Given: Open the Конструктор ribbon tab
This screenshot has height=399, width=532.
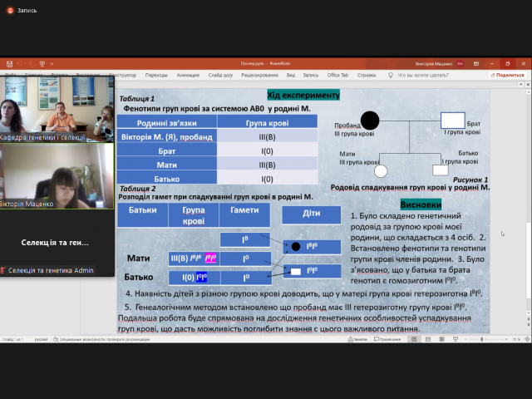Looking at the screenshot, I should click(x=122, y=74).
